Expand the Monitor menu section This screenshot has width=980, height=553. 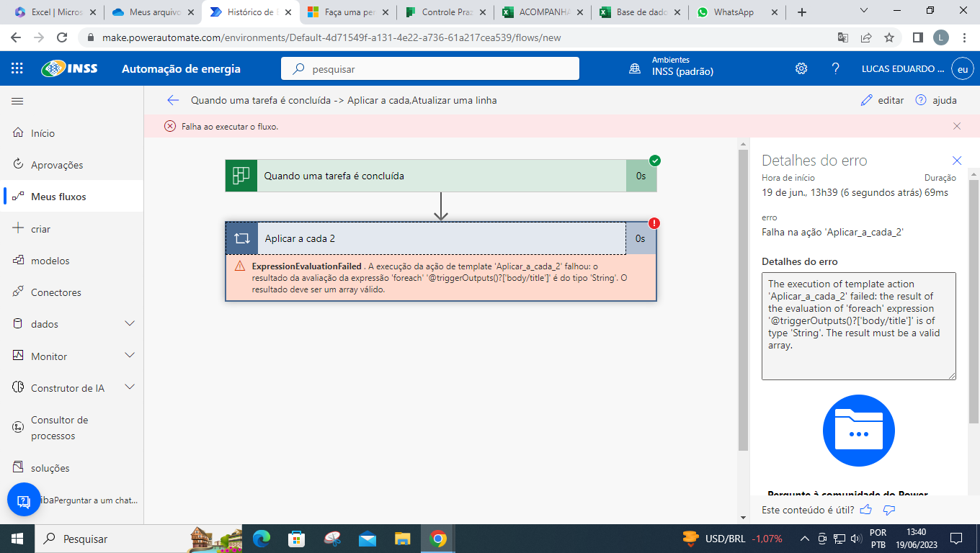click(130, 356)
